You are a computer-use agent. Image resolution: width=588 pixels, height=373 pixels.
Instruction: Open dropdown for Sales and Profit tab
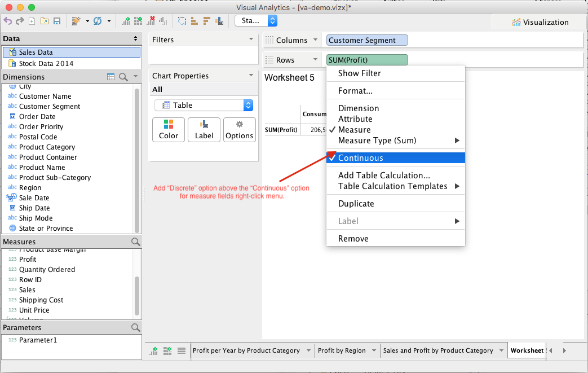point(501,350)
